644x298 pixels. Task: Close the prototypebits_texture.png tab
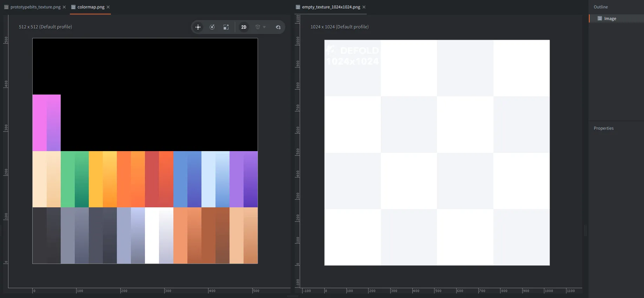pyautogui.click(x=64, y=7)
